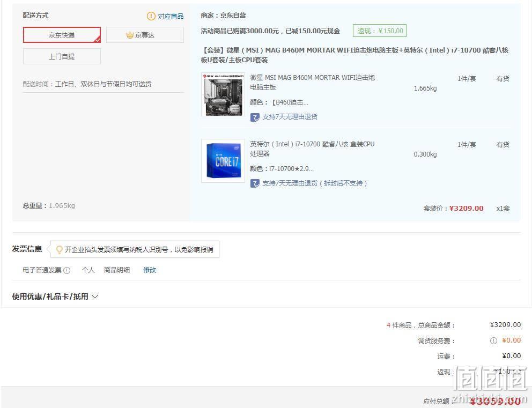Open the MSI motherboard product thumbnail

click(223, 94)
